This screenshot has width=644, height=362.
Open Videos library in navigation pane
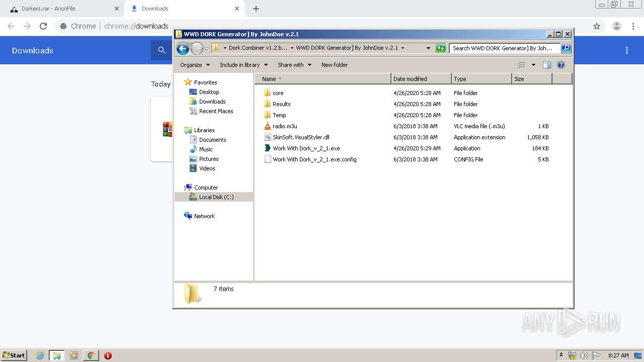[x=207, y=168]
